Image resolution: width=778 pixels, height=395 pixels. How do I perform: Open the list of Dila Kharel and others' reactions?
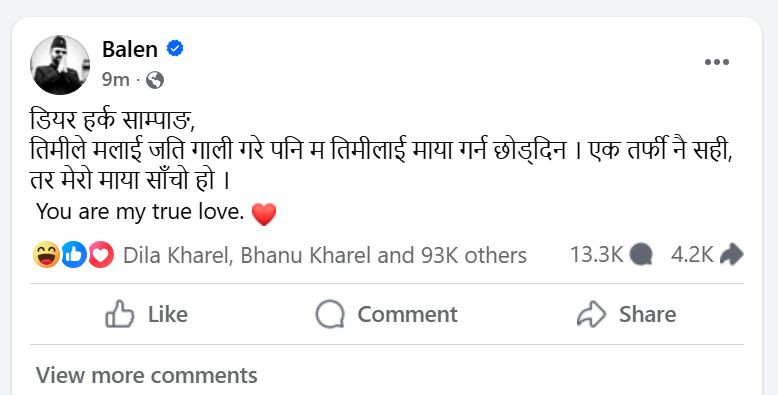point(325,256)
